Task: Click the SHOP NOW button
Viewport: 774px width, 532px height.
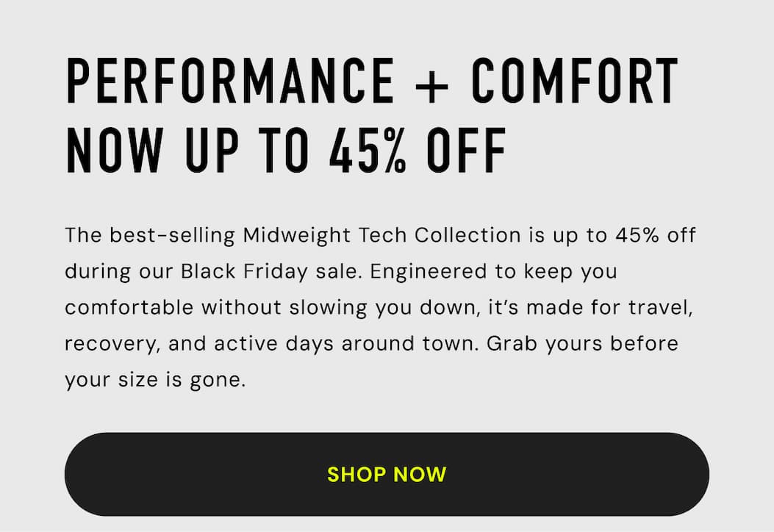Action: click(387, 474)
